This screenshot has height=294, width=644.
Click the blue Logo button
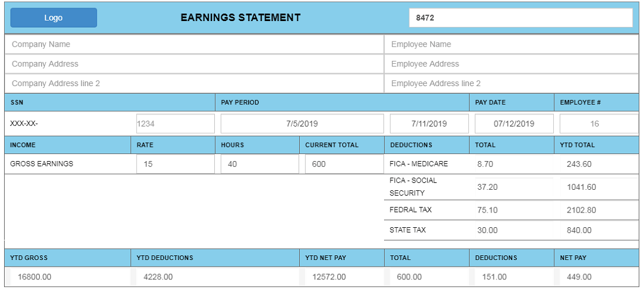(53, 18)
